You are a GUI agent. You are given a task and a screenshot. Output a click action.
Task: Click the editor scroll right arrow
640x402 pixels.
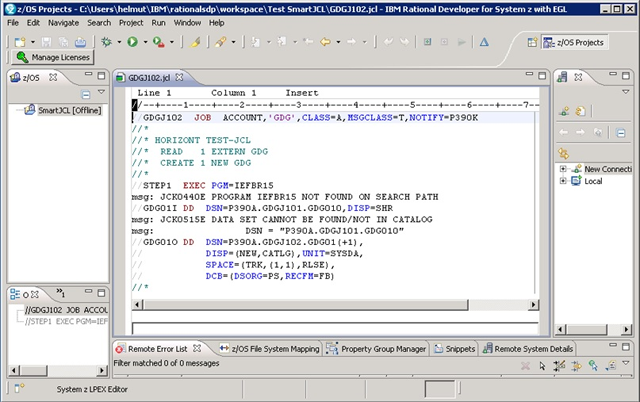click(x=533, y=304)
